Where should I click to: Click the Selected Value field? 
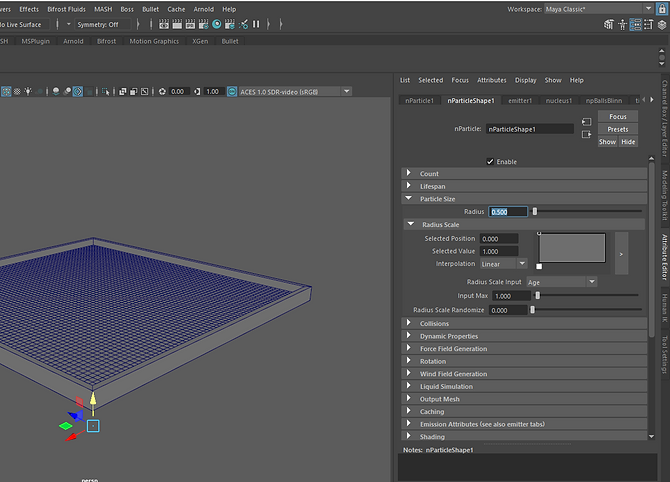point(499,251)
